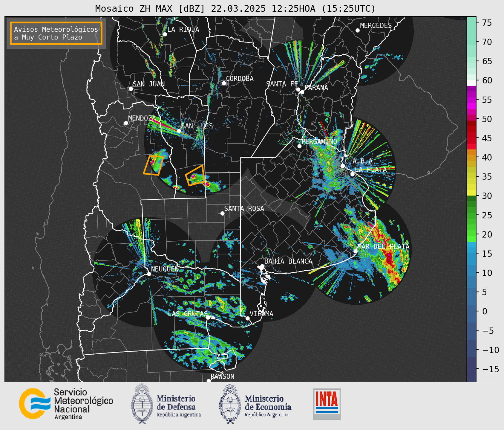Click the white dot marking Mercedes
Viewport: 504px width, 430px height.
pos(358,31)
